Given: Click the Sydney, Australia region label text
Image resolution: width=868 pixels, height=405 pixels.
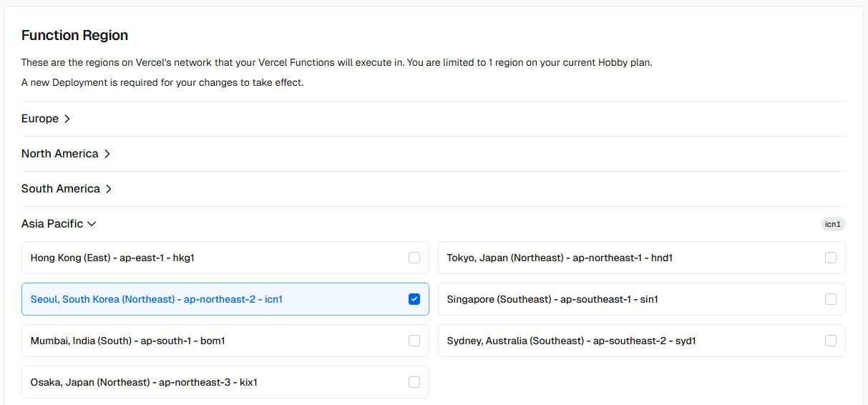Looking at the screenshot, I should click(x=571, y=341).
